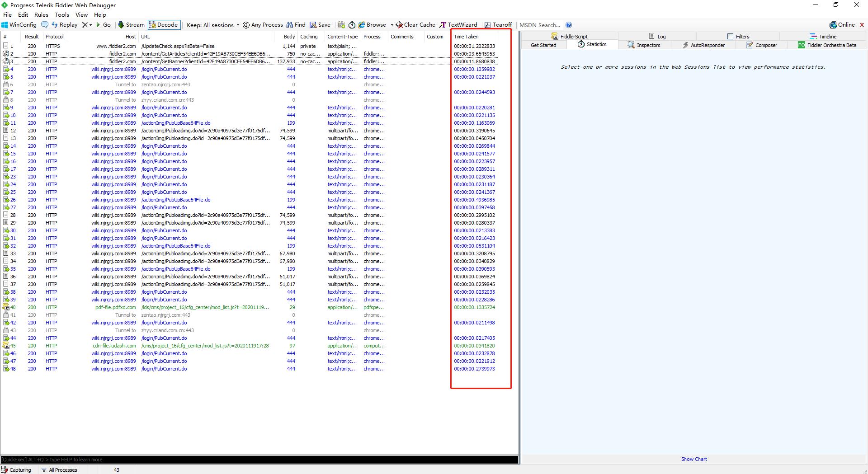
Task: Click the QuickExec command box
Action: (259, 460)
